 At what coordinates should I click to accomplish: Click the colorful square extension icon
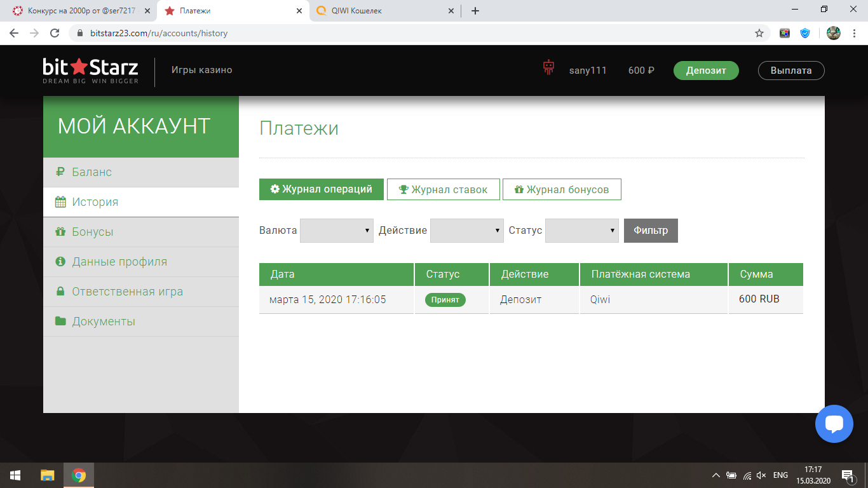point(785,33)
